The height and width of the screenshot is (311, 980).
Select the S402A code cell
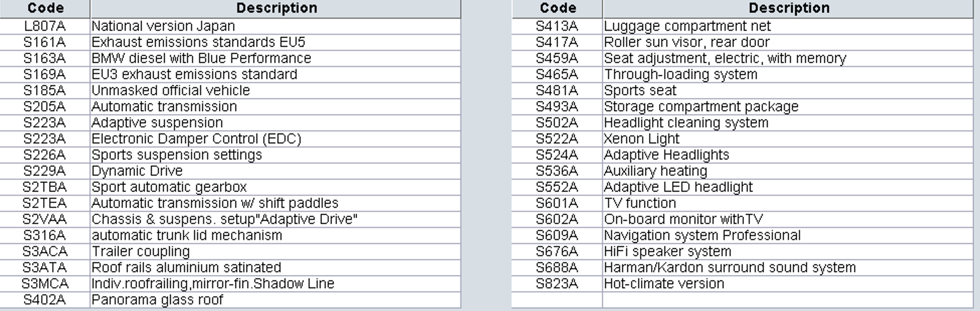click(x=45, y=300)
